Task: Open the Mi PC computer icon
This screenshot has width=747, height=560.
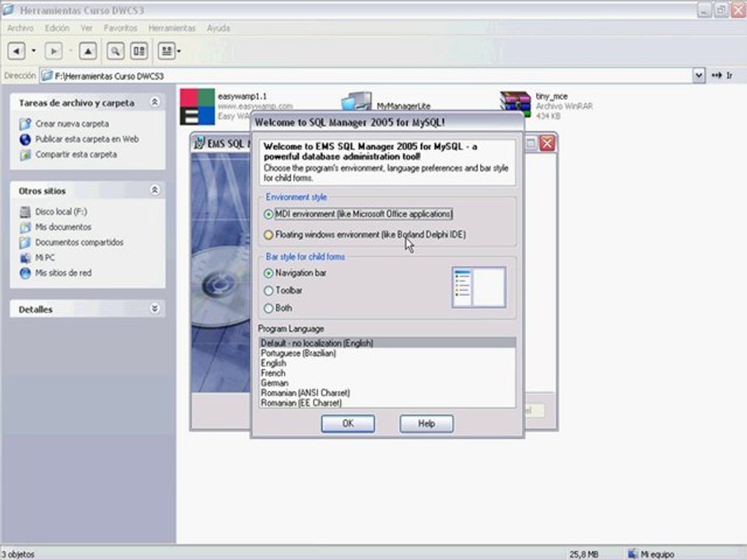Action: (25, 257)
